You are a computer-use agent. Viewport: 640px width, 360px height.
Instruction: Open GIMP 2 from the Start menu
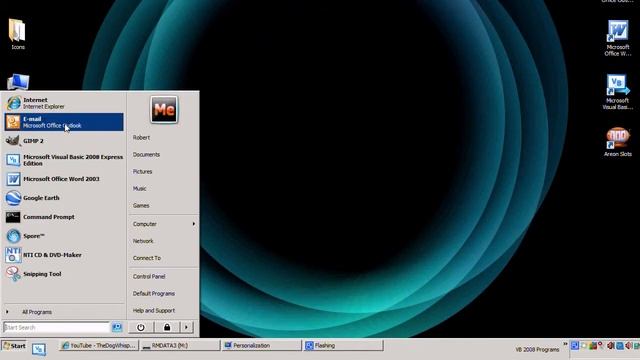[64, 141]
